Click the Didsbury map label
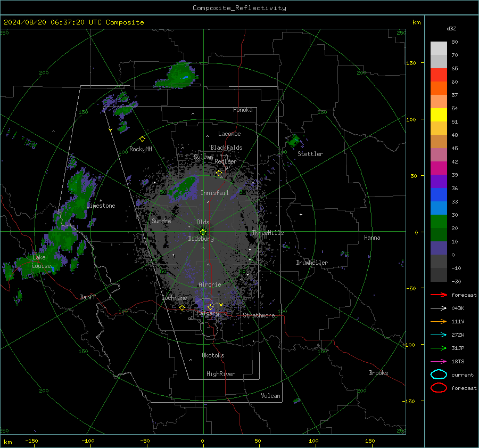The width and height of the screenshot is (479, 448). point(201,239)
